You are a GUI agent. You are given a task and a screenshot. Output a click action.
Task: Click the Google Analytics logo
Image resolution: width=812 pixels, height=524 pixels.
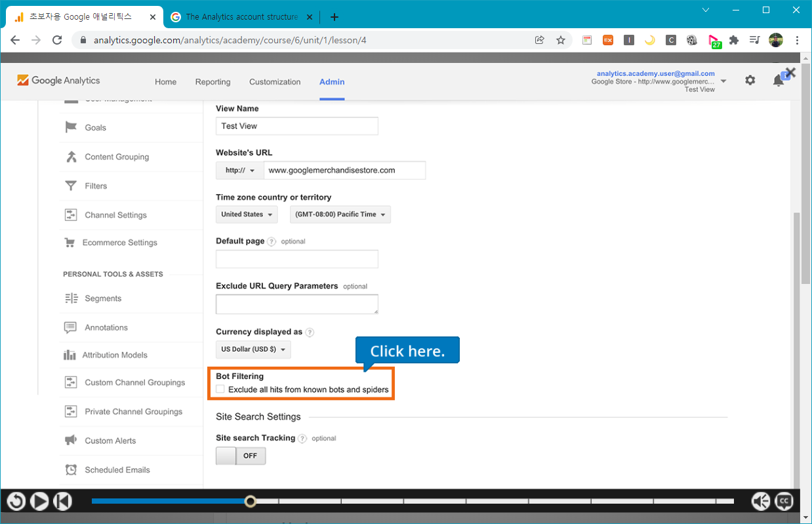58,81
